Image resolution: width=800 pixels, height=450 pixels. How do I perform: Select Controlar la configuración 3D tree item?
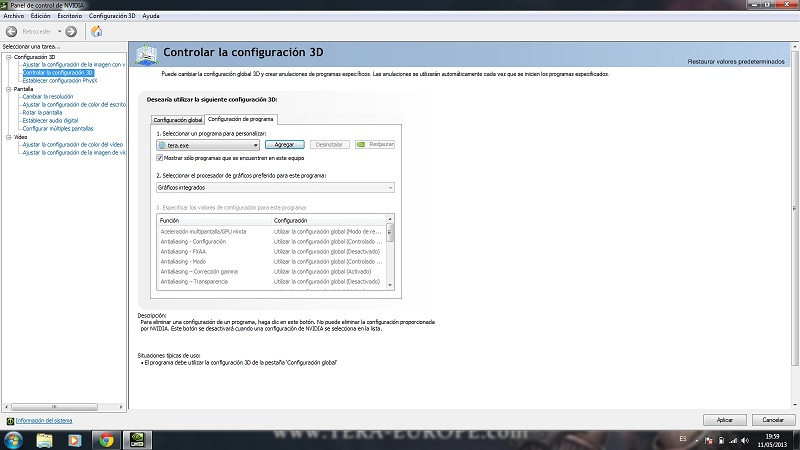click(x=58, y=73)
